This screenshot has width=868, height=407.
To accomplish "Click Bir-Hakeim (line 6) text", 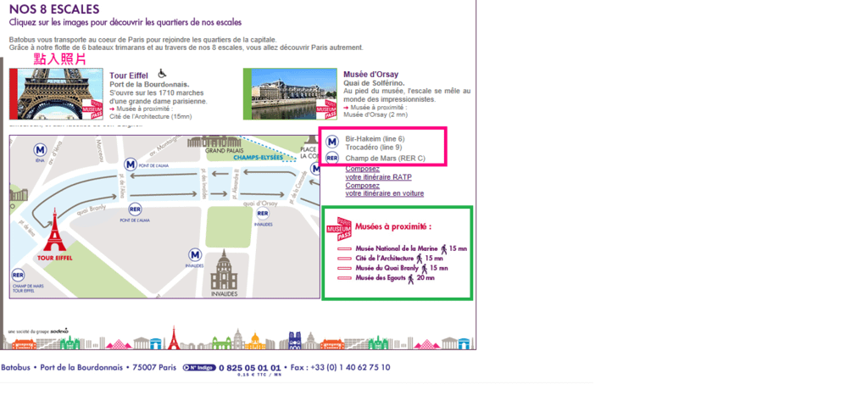I will 376,139.
